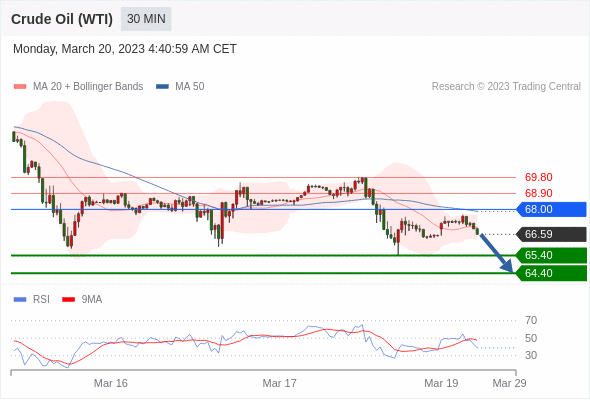Click the blue MA 50 legend swatch
This screenshot has width=590, height=400.
pos(162,87)
